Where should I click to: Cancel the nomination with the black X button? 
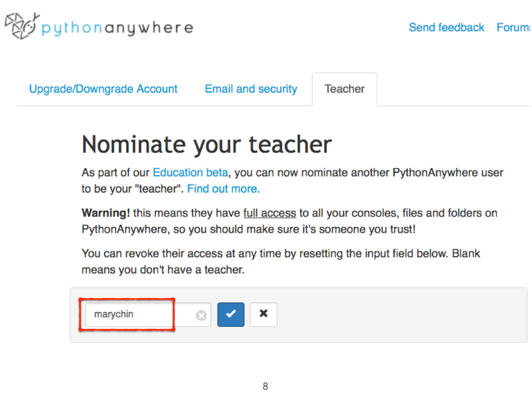tap(263, 314)
